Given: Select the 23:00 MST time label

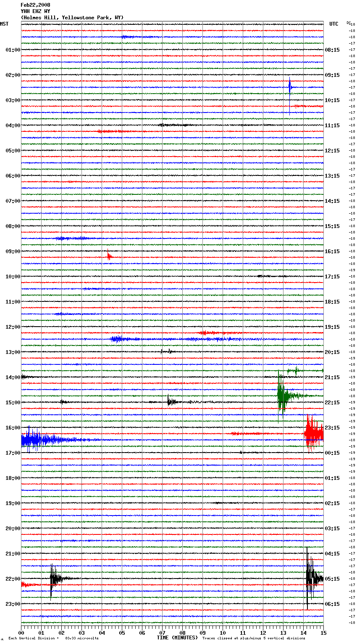Looking at the screenshot, I should click(13, 604).
